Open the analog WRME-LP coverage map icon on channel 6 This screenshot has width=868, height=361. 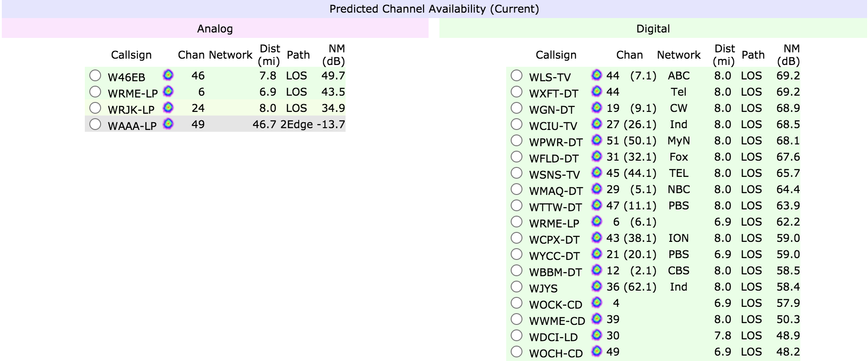point(168,91)
